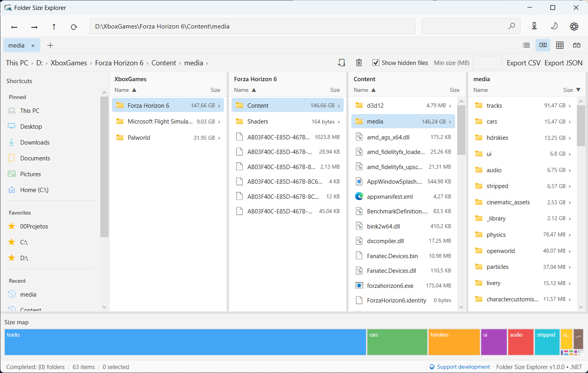Screen dimensions: 588x373
Task: Go to This PC breadcrumb
Action: 17,63
